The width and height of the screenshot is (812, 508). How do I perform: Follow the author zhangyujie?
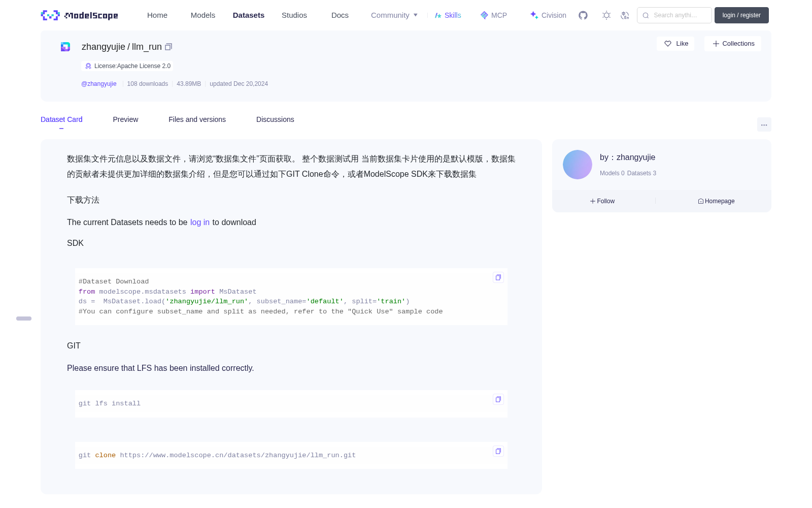click(602, 201)
